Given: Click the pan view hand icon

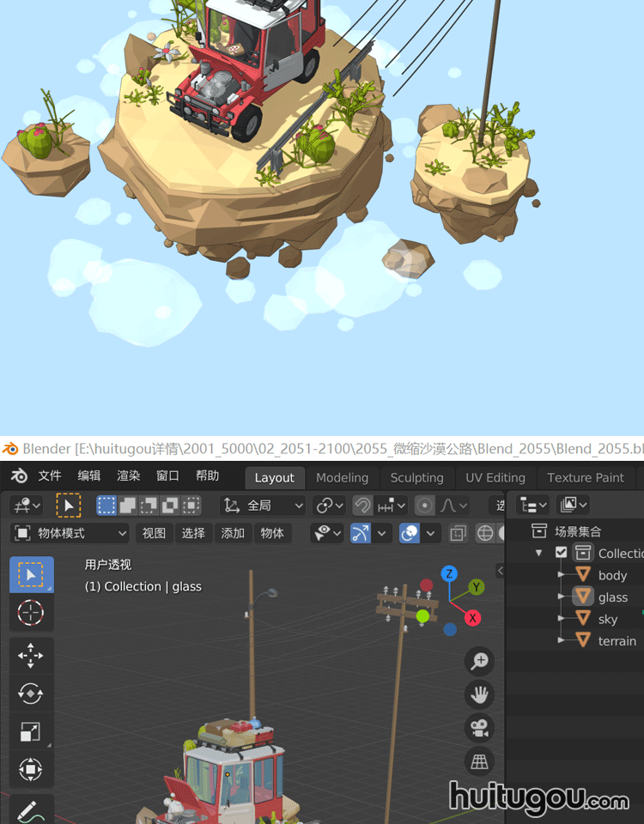Looking at the screenshot, I should 479,694.
